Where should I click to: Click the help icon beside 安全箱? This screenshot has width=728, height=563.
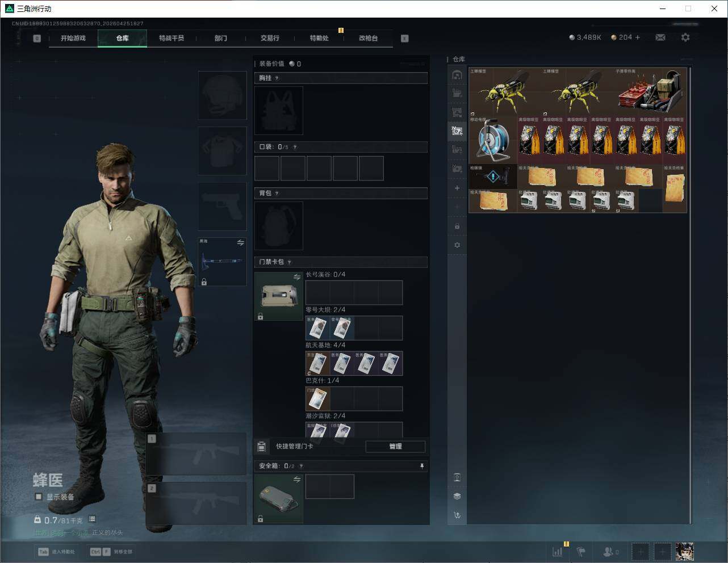click(301, 467)
